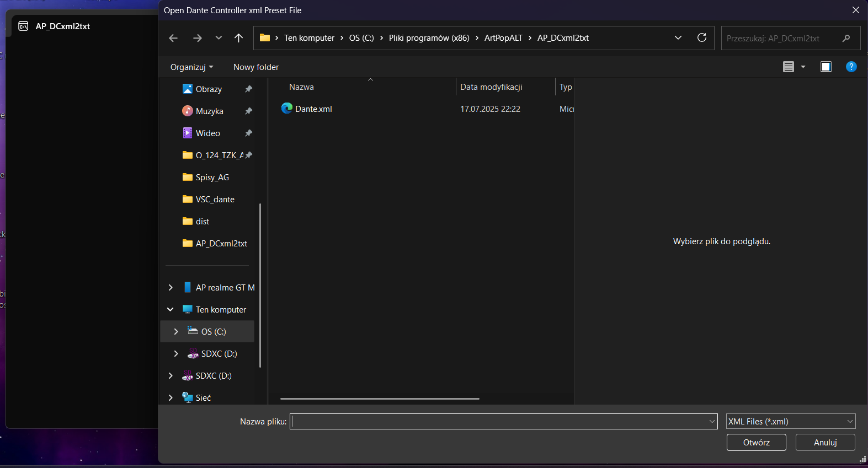Click AP_DCxml2txt in breadcrumb path
Image resolution: width=868 pixels, height=468 pixels.
tap(563, 38)
